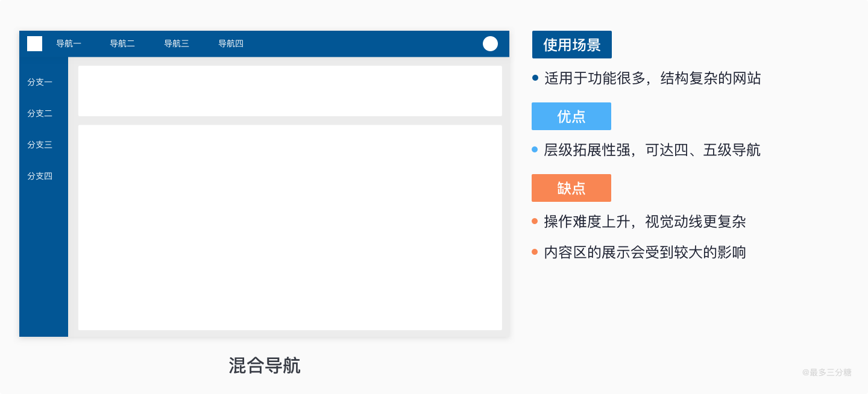Image resolution: width=868 pixels, height=394 pixels.
Task: Select 分支一 in the left sidebar
Action: pos(40,82)
